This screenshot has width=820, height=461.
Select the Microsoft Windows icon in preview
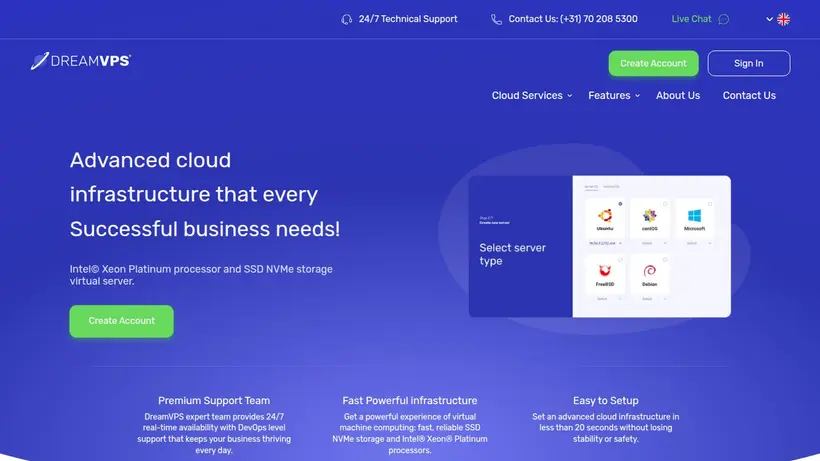click(x=694, y=215)
